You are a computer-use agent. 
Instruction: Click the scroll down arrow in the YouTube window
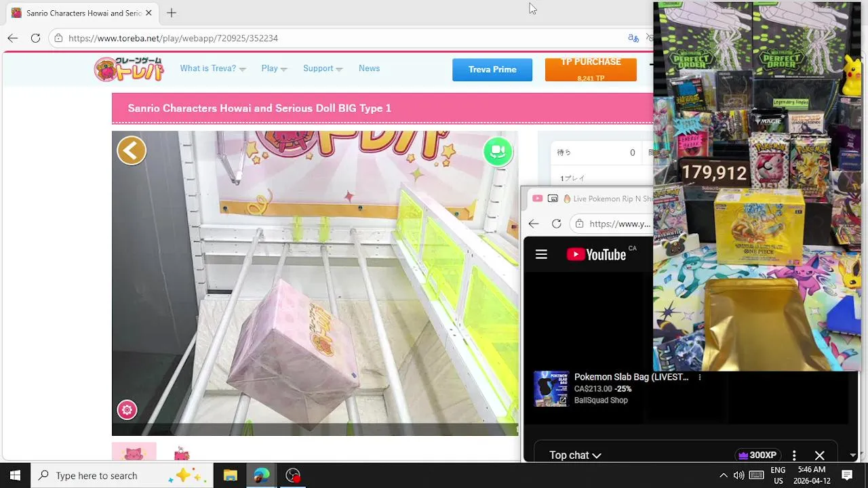853,455
